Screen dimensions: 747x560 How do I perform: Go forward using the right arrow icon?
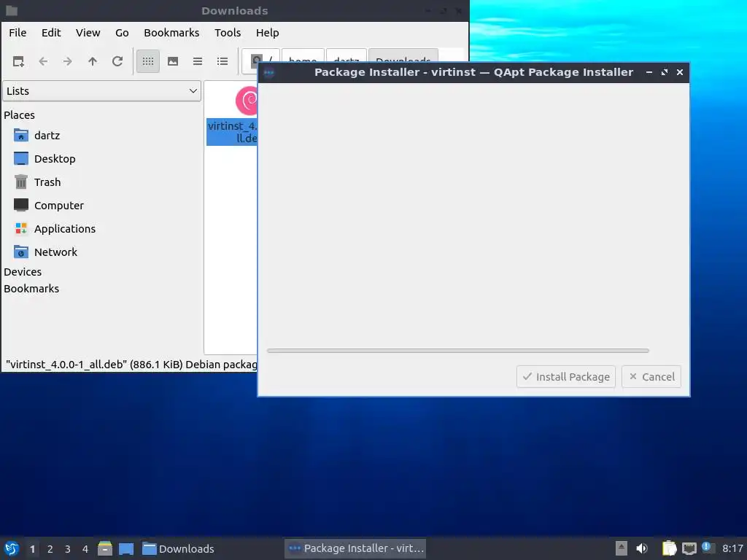[68, 61]
